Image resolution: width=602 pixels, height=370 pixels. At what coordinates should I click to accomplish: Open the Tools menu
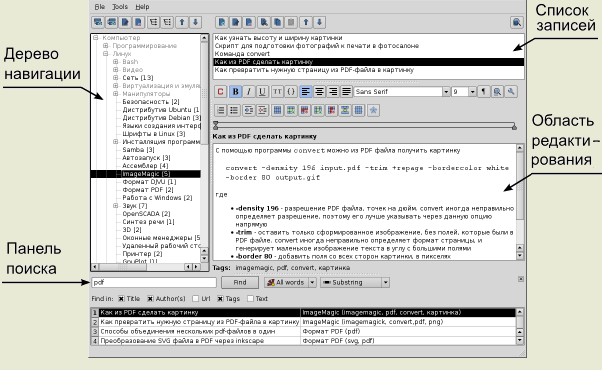(x=120, y=7)
